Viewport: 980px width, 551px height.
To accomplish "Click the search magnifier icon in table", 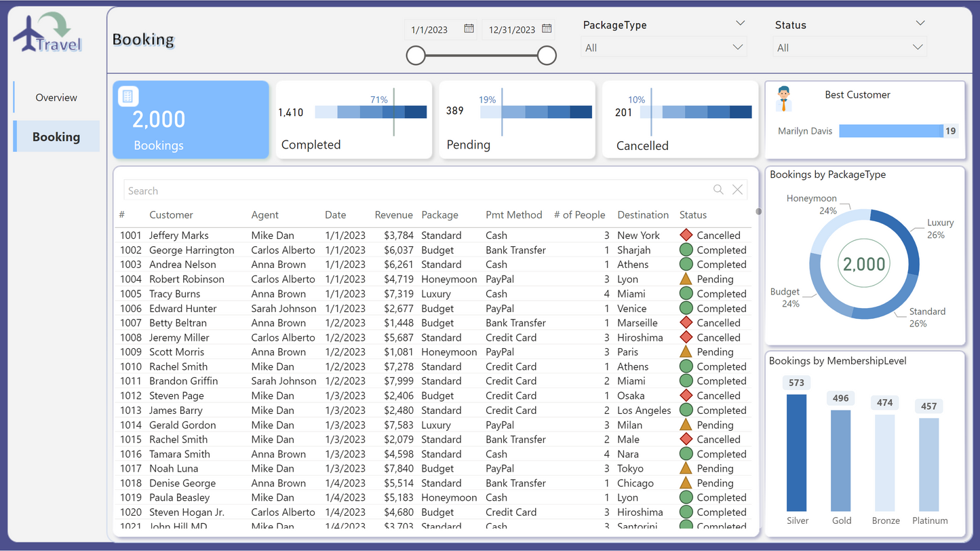I will [x=718, y=190].
